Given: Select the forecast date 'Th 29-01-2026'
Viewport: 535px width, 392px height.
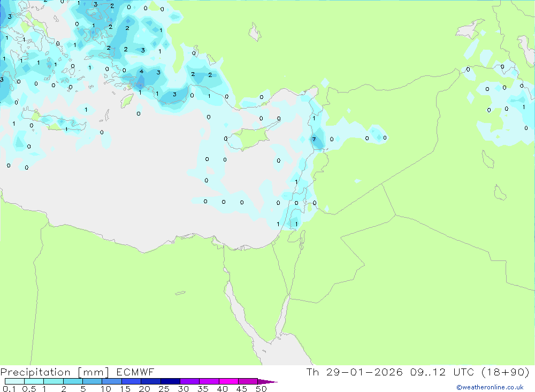Looking at the screenshot, I should click(x=354, y=372).
